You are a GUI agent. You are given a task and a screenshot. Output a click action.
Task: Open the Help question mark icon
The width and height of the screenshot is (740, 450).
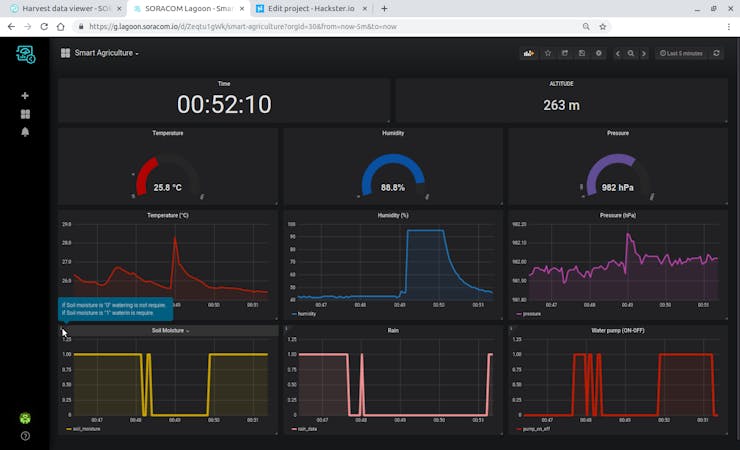click(25, 436)
